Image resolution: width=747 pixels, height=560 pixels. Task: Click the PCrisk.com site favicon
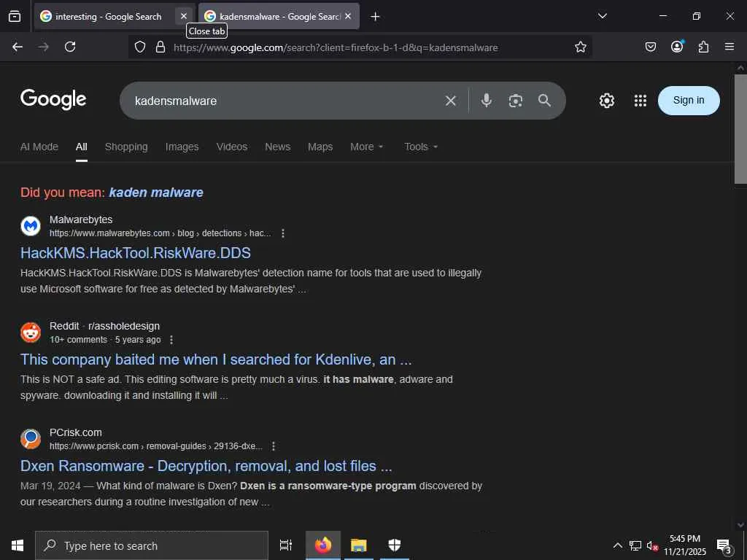point(31,439)
